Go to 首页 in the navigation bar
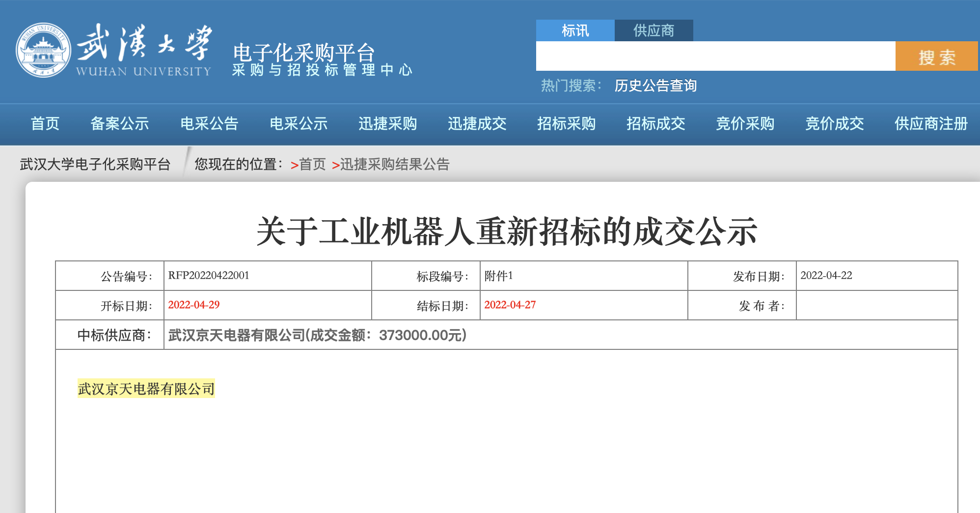The image size is (980, 513). (x=45, y=123)
